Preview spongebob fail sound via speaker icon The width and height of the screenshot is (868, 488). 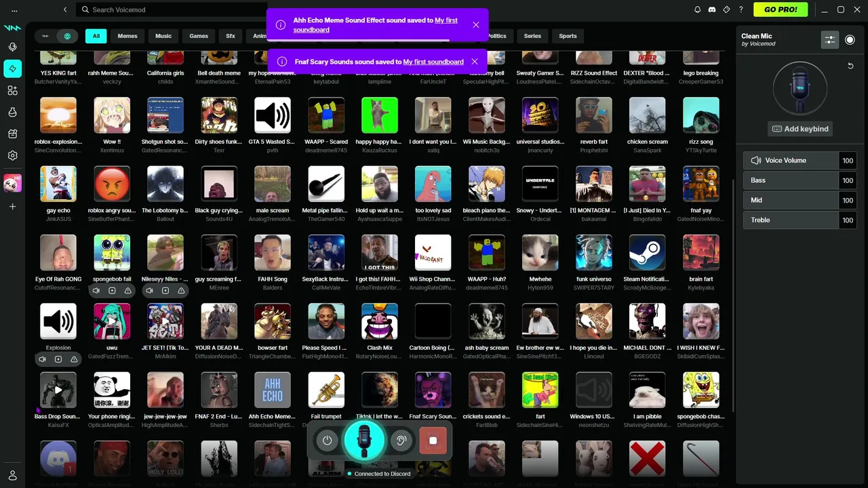(96, 291)
